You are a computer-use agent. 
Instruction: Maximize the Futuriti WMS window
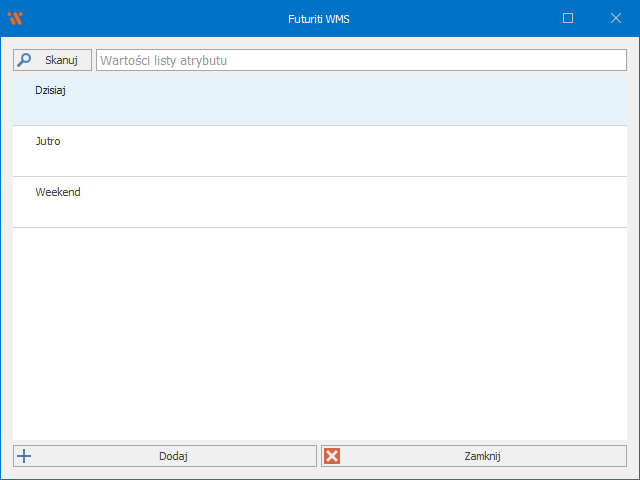(568, 18)
